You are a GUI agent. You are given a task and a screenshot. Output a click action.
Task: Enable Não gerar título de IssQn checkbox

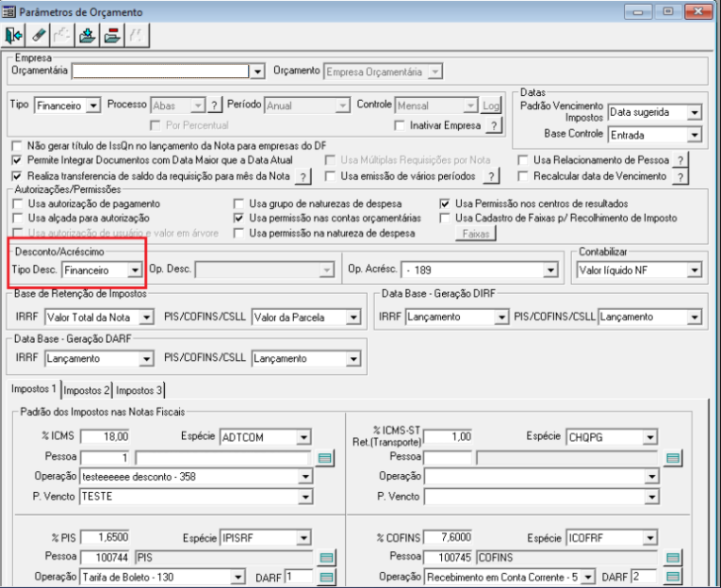17,146
